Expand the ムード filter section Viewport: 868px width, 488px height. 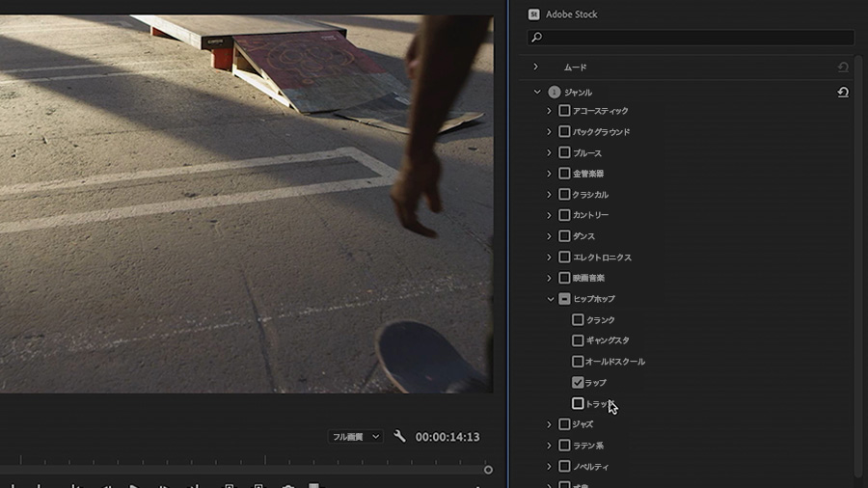(x=535, y=67)
